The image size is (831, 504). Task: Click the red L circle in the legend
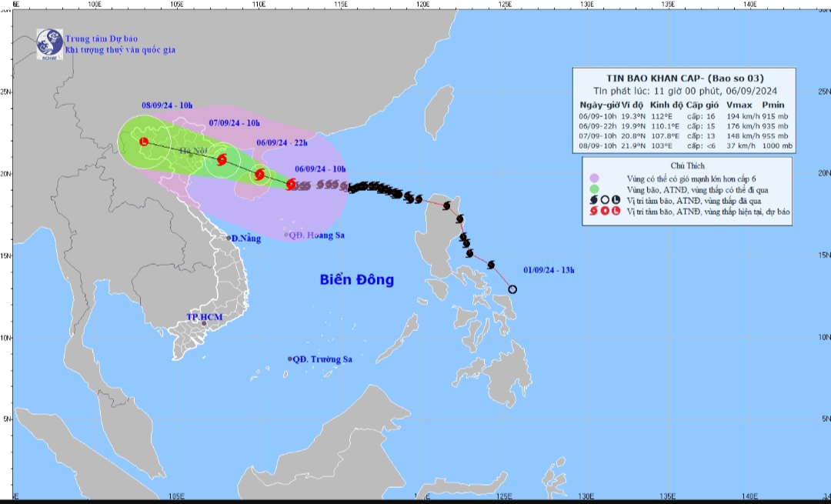pyautogui.click(x=616, y=211)
